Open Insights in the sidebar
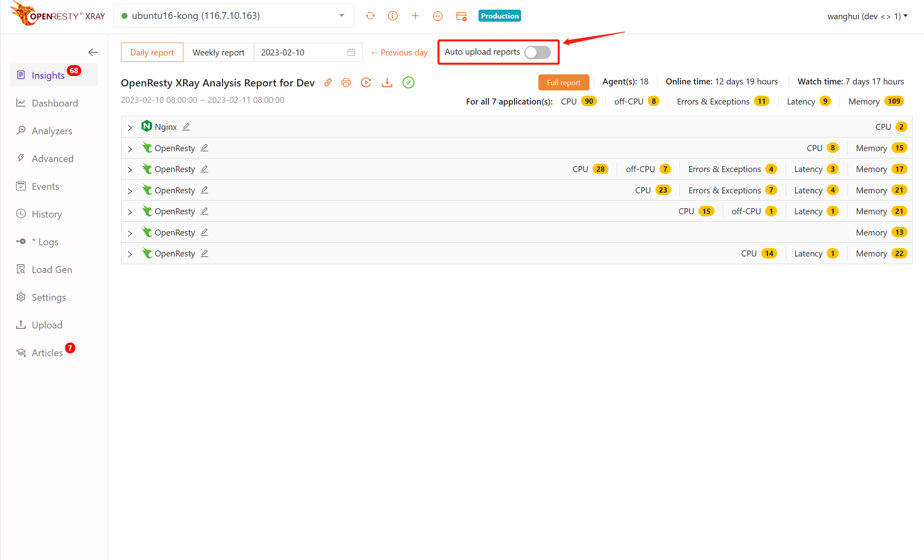 tap(54, 75)
